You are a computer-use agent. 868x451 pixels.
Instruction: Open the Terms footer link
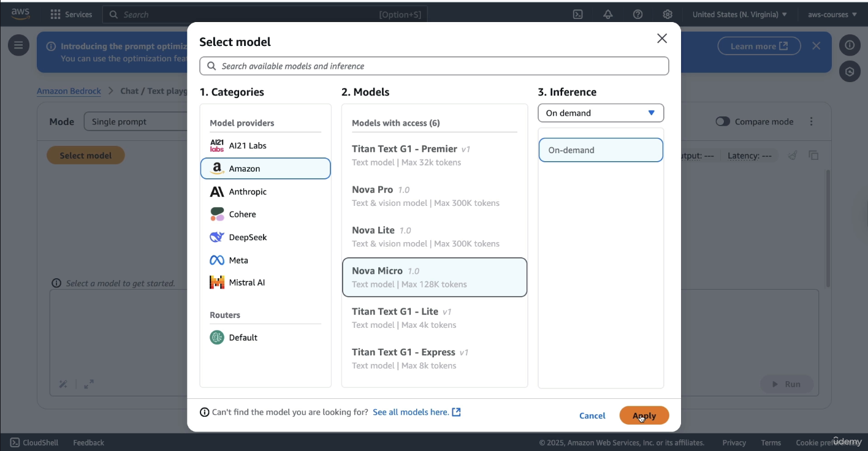click(771, 442)
